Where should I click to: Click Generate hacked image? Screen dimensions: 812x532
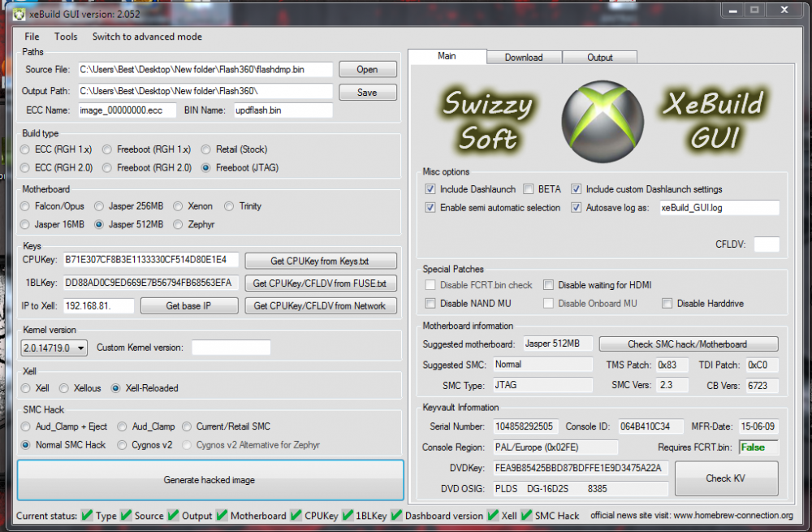[x=209, y=480]
